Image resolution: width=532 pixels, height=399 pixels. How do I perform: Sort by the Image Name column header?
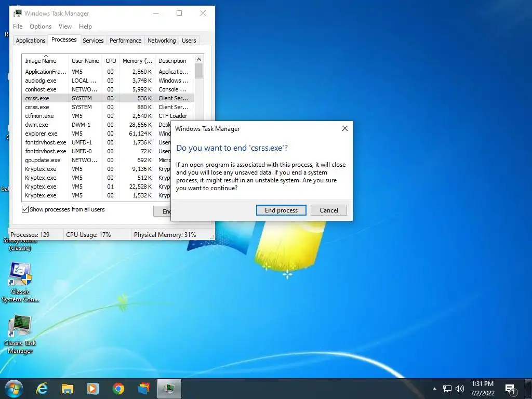[x=45, y=61]
